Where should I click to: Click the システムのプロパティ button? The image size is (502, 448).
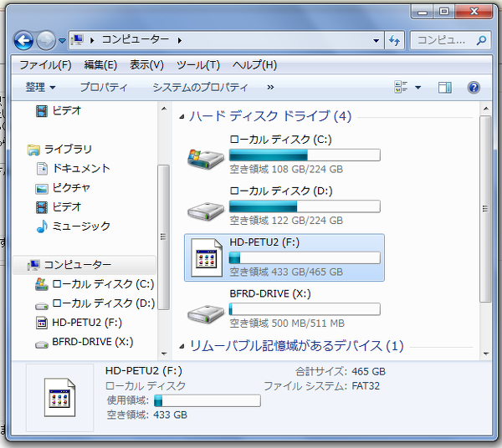(x=200, y=87)
